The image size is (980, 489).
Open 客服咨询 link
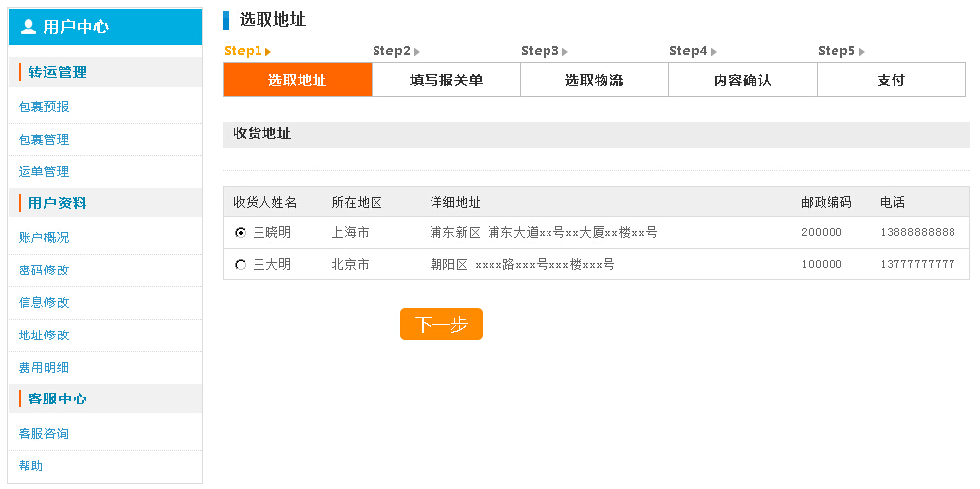coord(44,434)
